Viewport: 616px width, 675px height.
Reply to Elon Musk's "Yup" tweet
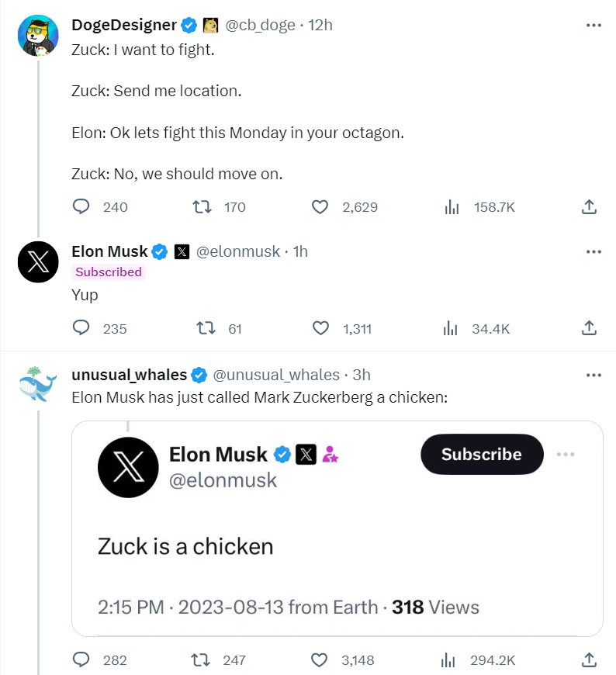coord(82,328)
